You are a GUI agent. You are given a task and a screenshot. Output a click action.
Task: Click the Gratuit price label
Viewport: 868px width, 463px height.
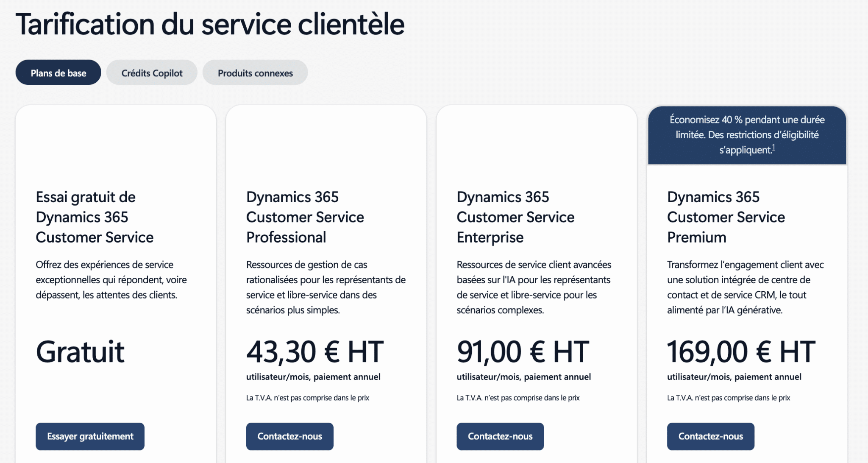80,351
